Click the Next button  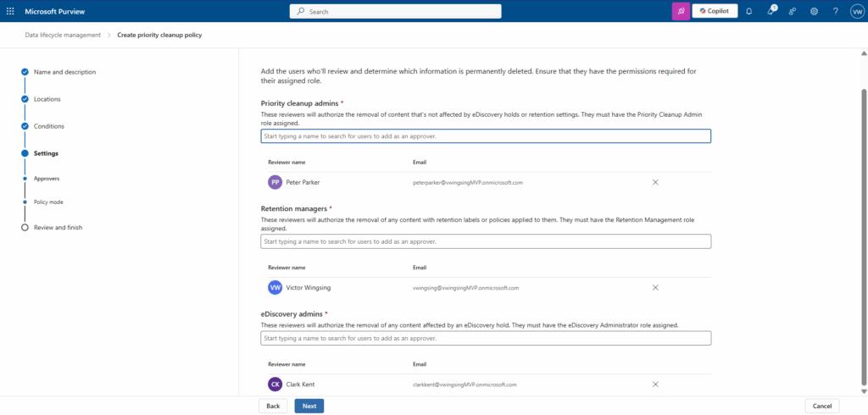[309, 406]
